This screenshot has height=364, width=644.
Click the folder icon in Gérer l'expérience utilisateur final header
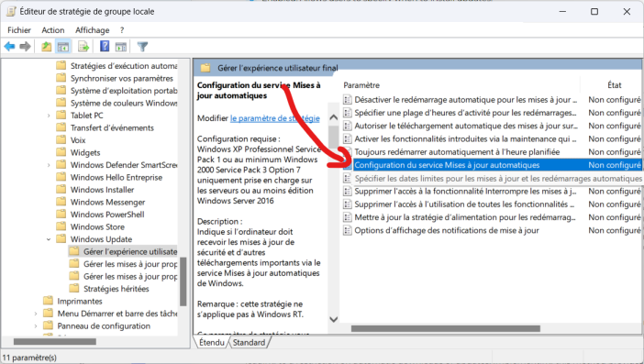pos(205,68)
